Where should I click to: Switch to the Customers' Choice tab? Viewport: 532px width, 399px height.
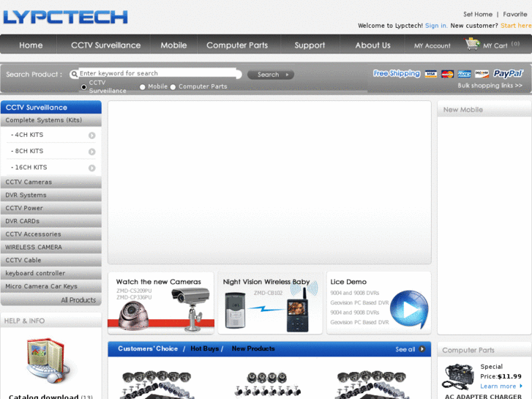(148, 348)
